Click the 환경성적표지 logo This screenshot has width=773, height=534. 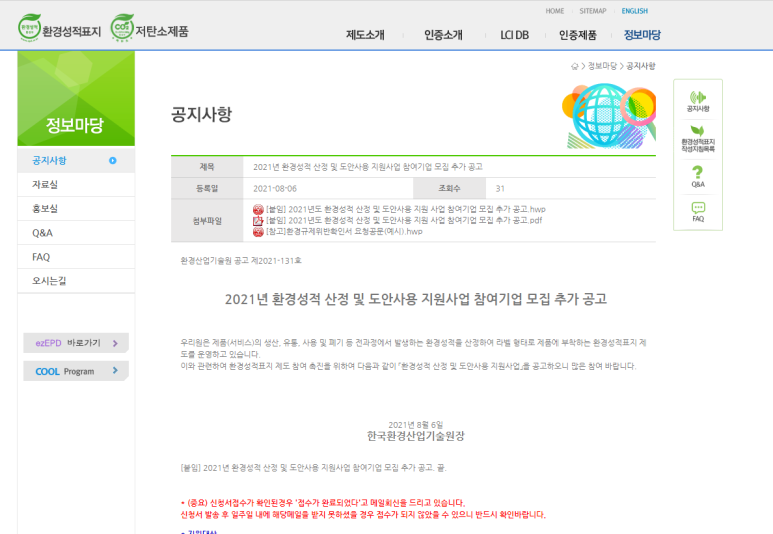(x=59, y=29)
